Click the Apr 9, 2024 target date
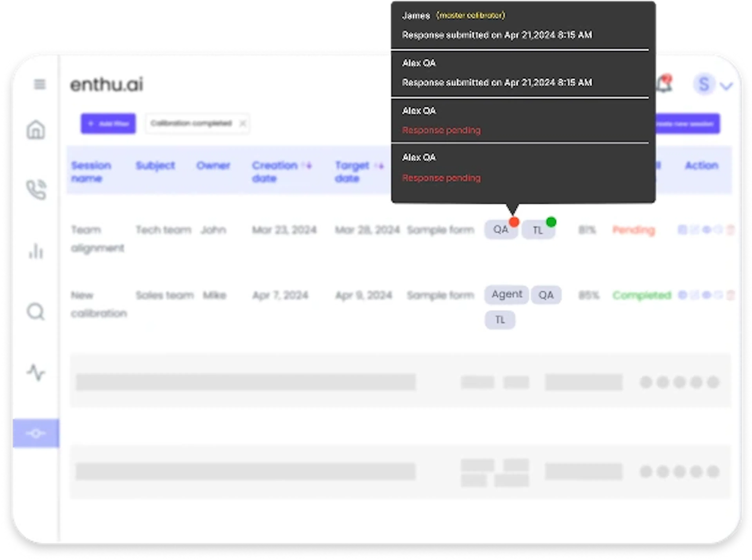Viewport: 752px width, 560px height. (x=364, y=295)
